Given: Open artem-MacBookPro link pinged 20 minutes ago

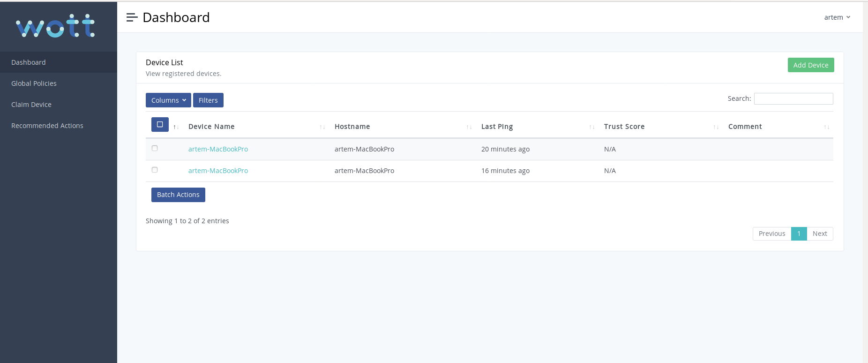Looking at the screenshot, I should (218, 149).
